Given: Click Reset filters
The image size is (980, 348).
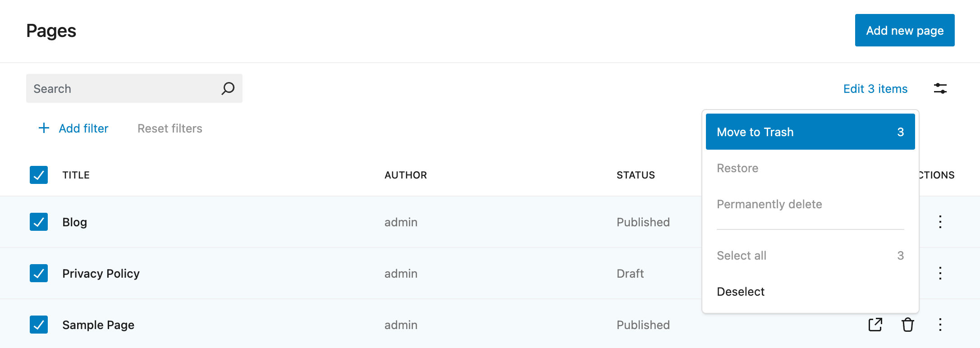Looking at the screenshot, I should click(170, 128).
